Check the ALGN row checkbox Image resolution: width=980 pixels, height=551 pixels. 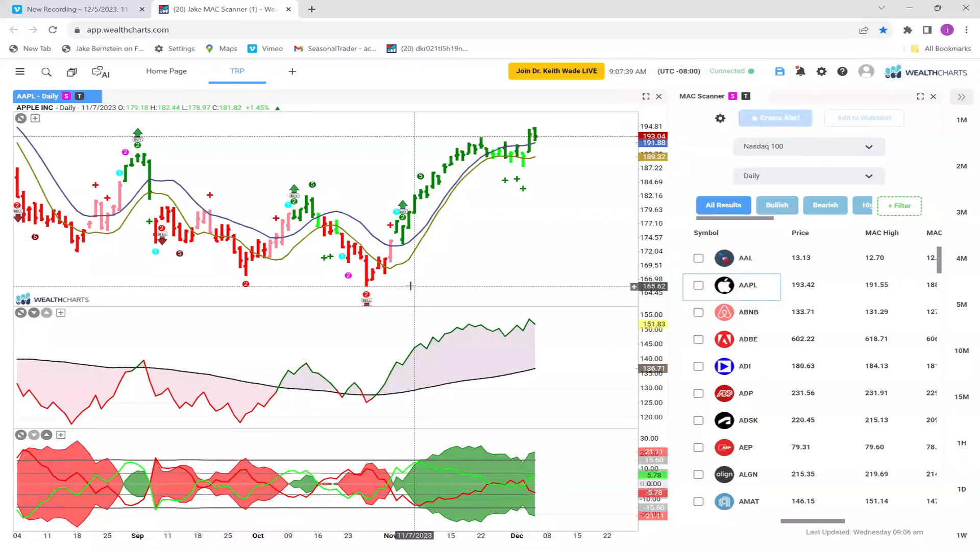698,474
